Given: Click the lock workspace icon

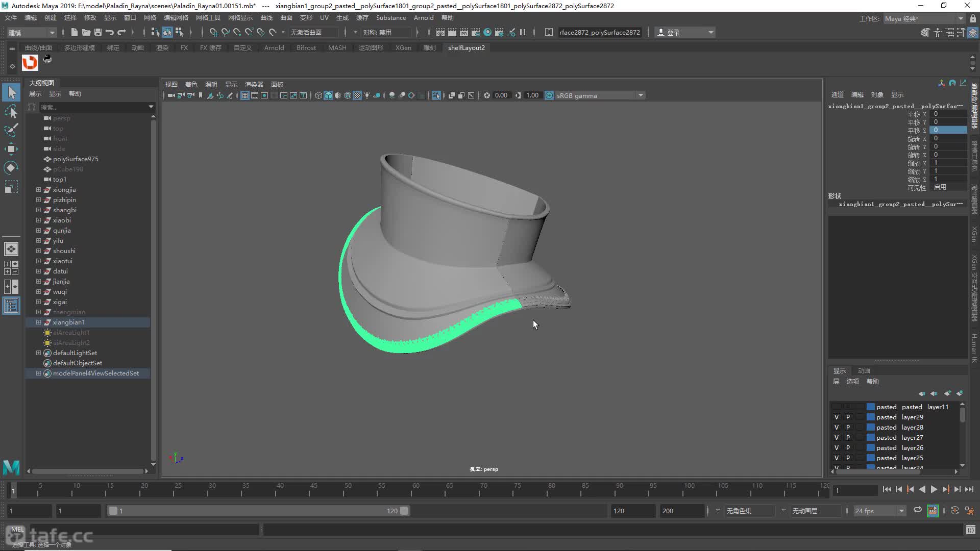Looking at the screenshot, I should click(973, 18).
